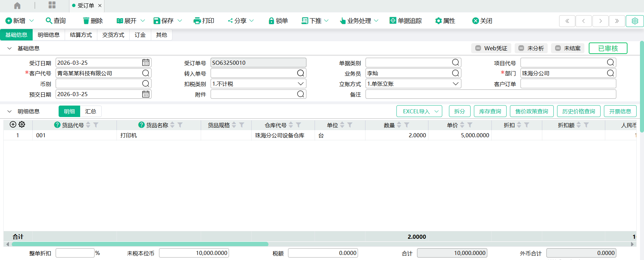Open the calendar picker for 受订日期
Viewport: 644px width, 260px height.
coord(146,63)
